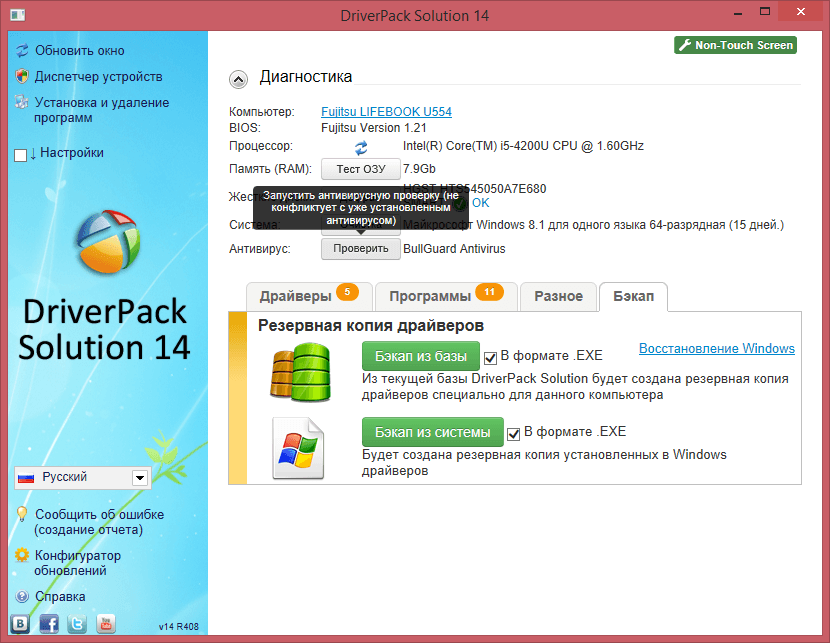
Task: Click the lightbulb report error icon
Action: point(22,513)
